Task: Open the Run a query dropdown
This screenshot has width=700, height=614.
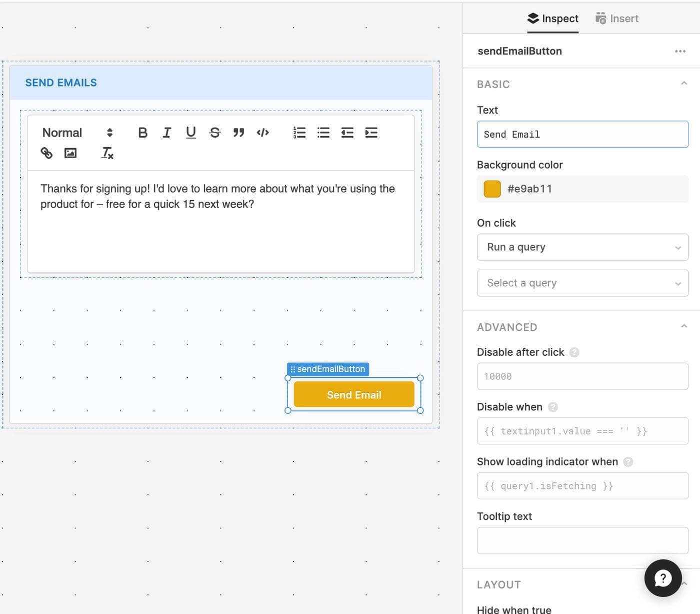Action: pos(582,247)
